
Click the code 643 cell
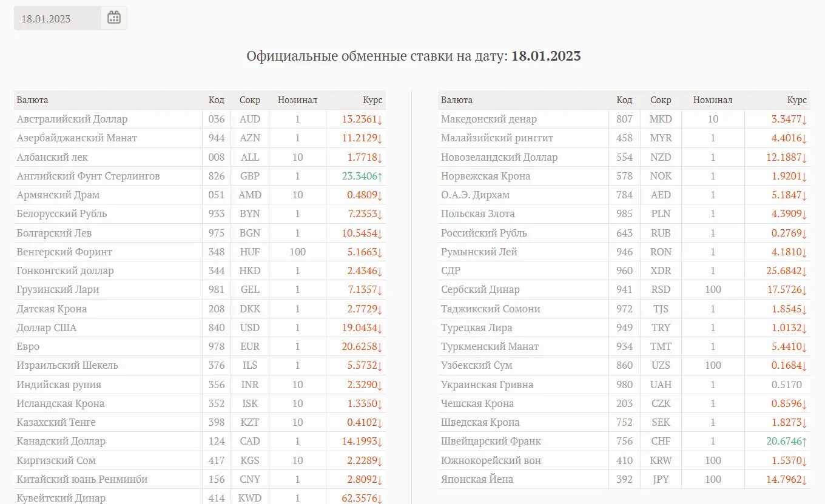pyautogui.click(x=624, y=233)
